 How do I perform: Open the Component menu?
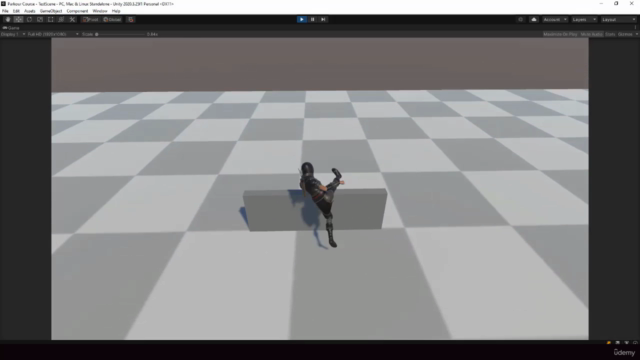coord(77,11)
